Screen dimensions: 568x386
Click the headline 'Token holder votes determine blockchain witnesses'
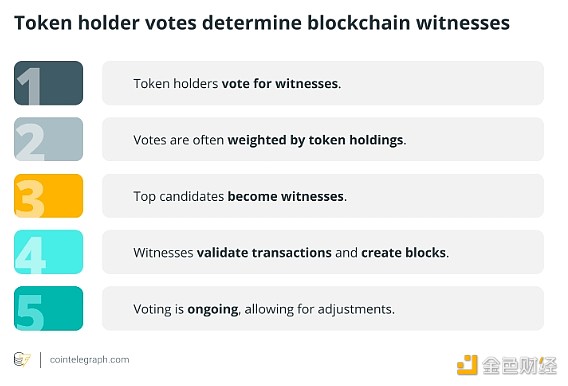point(262,23)
